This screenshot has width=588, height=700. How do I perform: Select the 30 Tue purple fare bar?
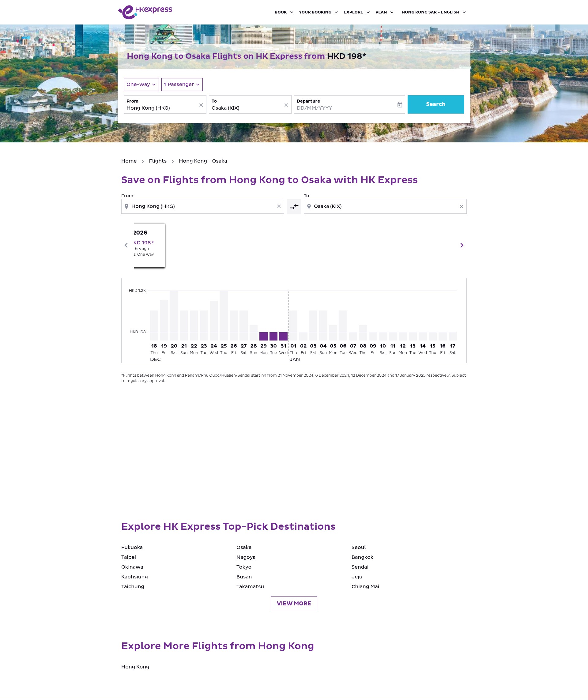(273, 336)
